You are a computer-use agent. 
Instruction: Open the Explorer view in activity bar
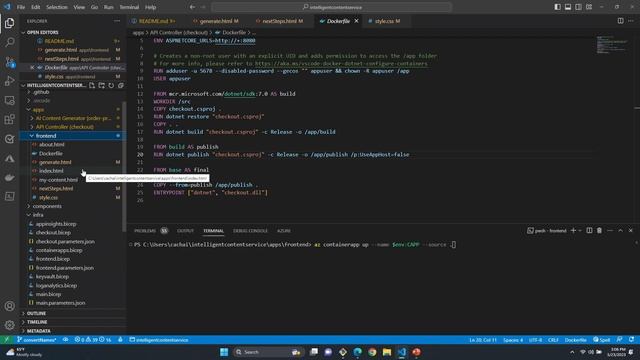(x=9, y=23)
